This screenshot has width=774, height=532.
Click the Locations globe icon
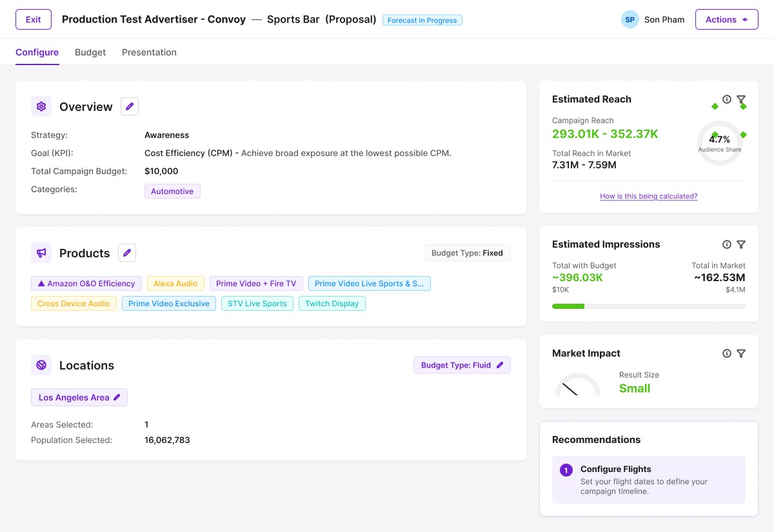[x=41, y=365]
